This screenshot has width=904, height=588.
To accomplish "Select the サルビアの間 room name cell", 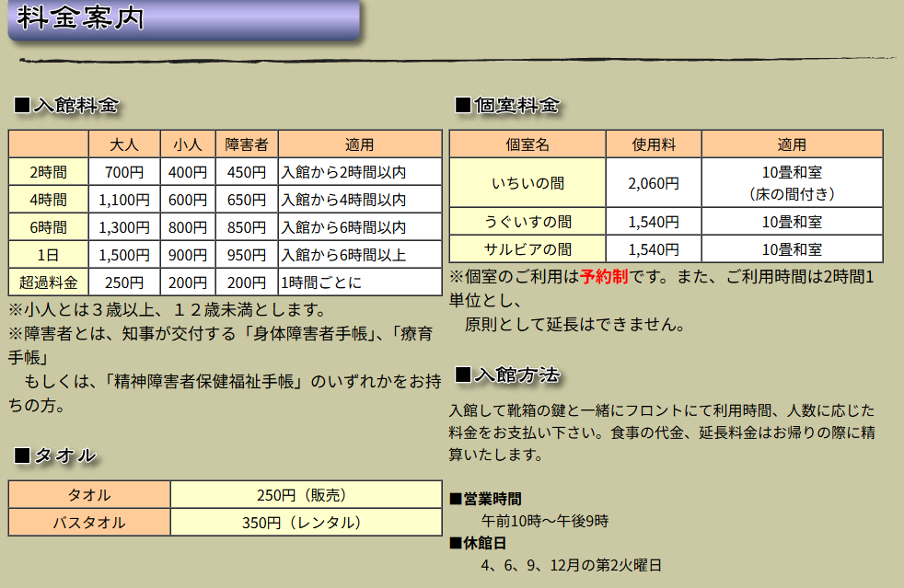I will click(527, 249).
